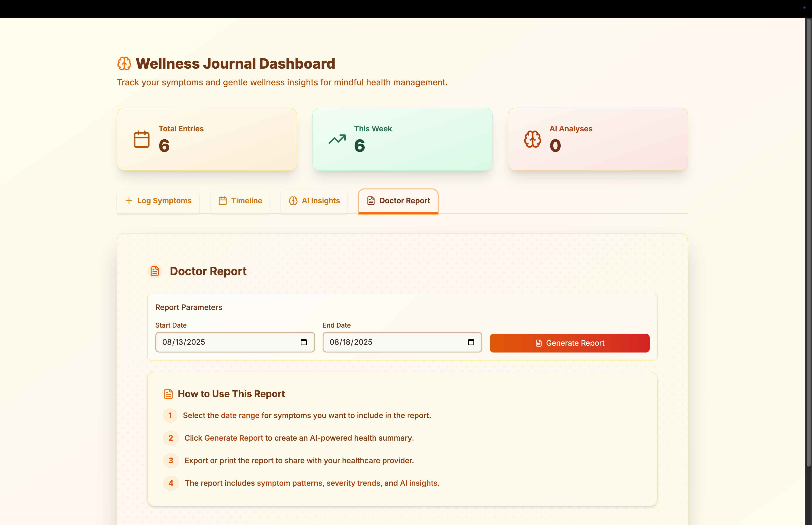Click the step 1 number badge
This screenshot has width=812, height=525.
pos(170,415)
